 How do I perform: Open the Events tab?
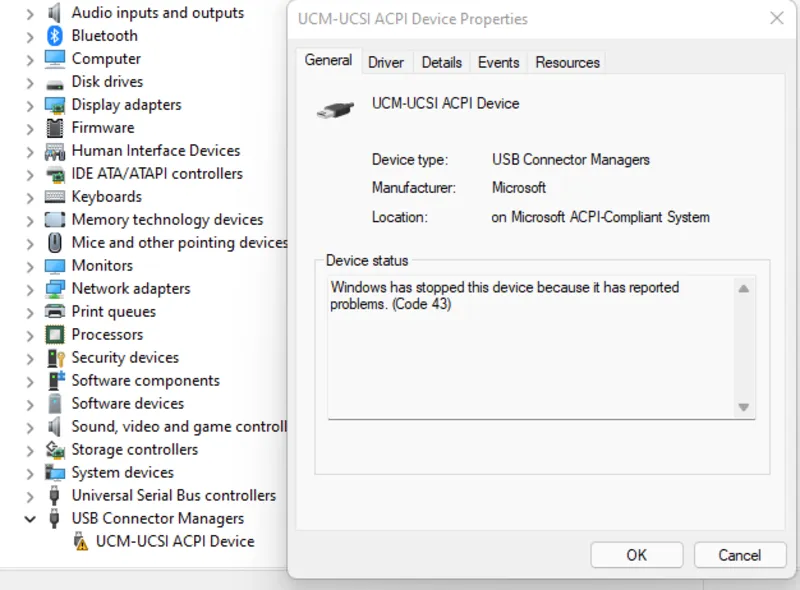[x=498, y=62]
